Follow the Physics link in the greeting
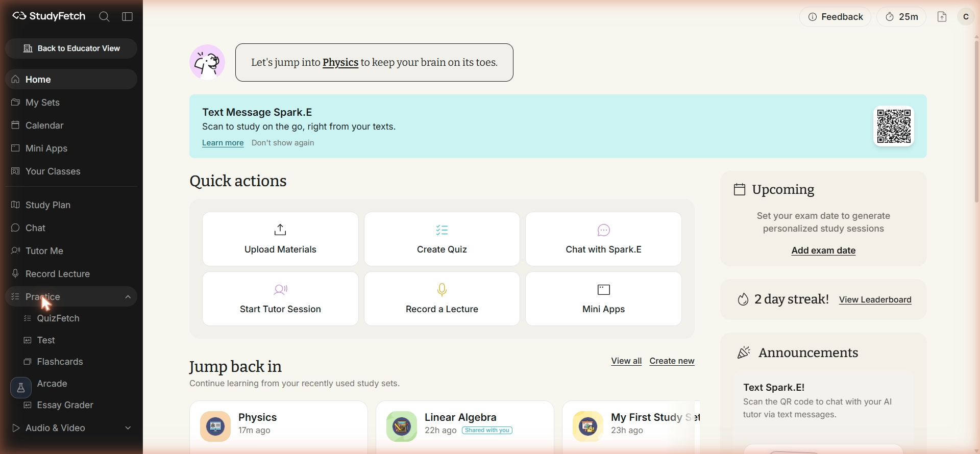Screen dimensions: 980x454 coord(340,62)
